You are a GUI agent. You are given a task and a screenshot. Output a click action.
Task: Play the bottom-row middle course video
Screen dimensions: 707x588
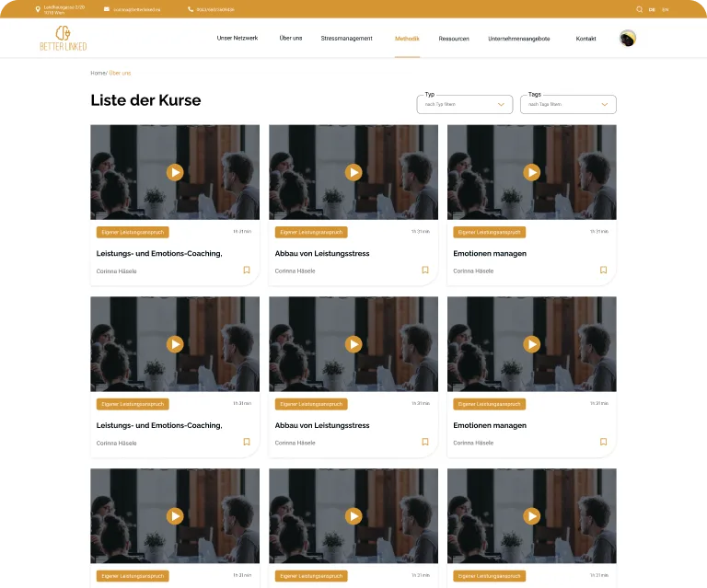[353, 516]
